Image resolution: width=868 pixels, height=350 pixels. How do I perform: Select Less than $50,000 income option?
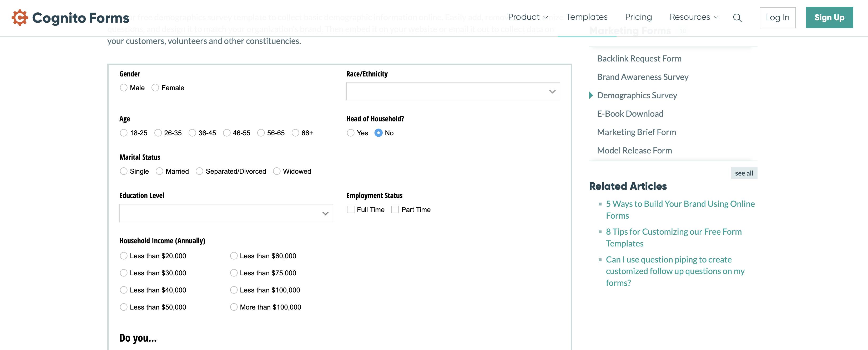pyautogui.click(x=123, y=307)
